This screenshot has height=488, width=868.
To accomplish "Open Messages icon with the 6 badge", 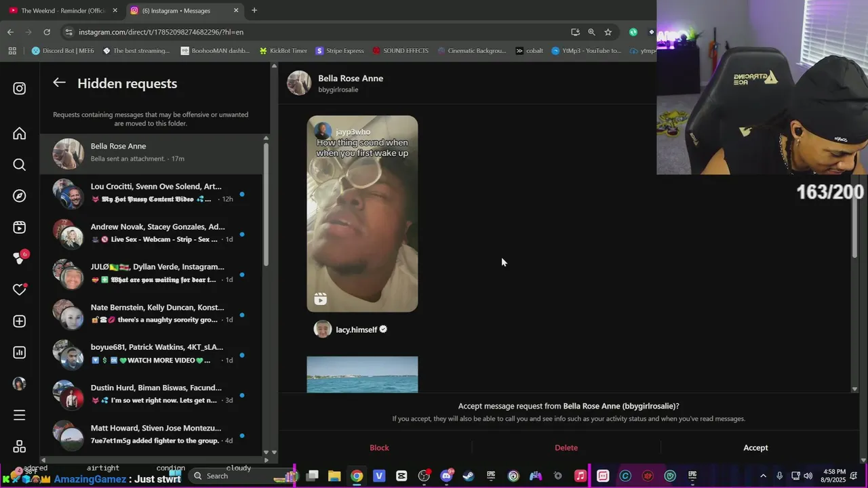I will point(20,258).
